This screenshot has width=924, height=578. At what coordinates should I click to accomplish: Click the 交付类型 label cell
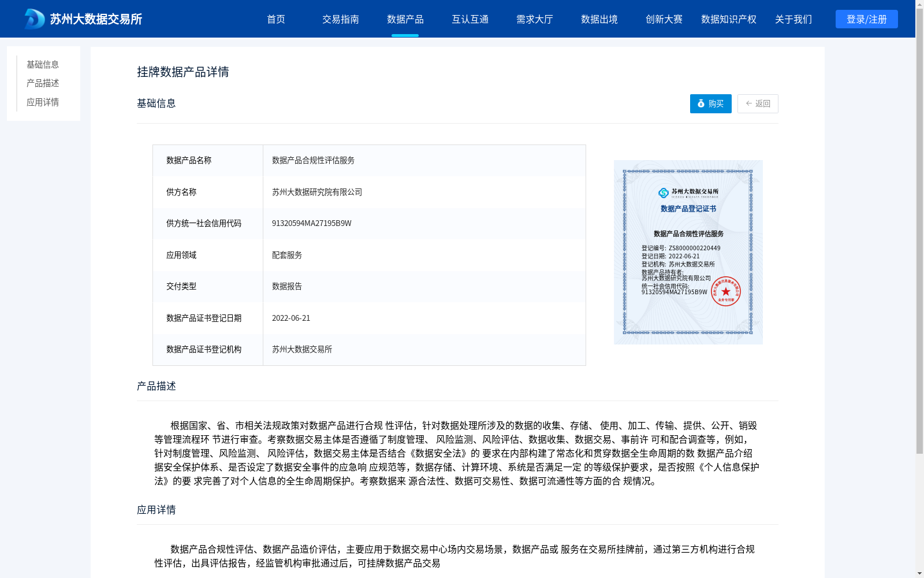[208, 286]
